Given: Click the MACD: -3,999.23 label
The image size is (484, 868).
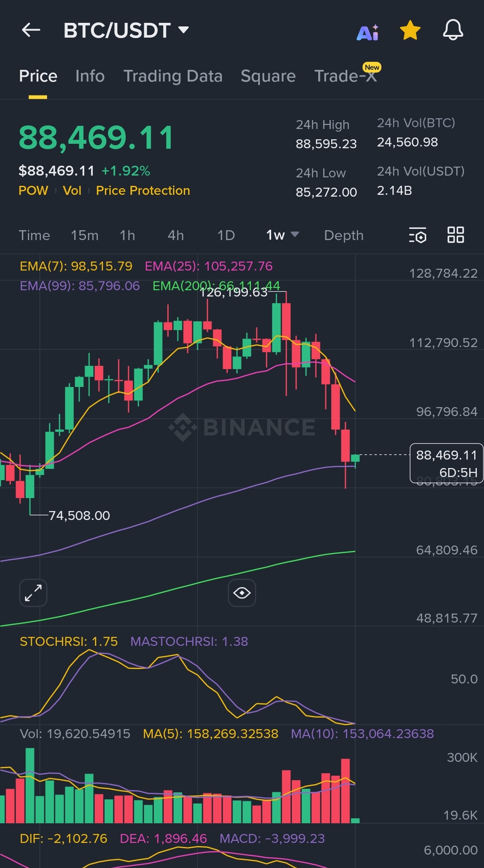Looking at the screenshot, I should pos(272,838).
